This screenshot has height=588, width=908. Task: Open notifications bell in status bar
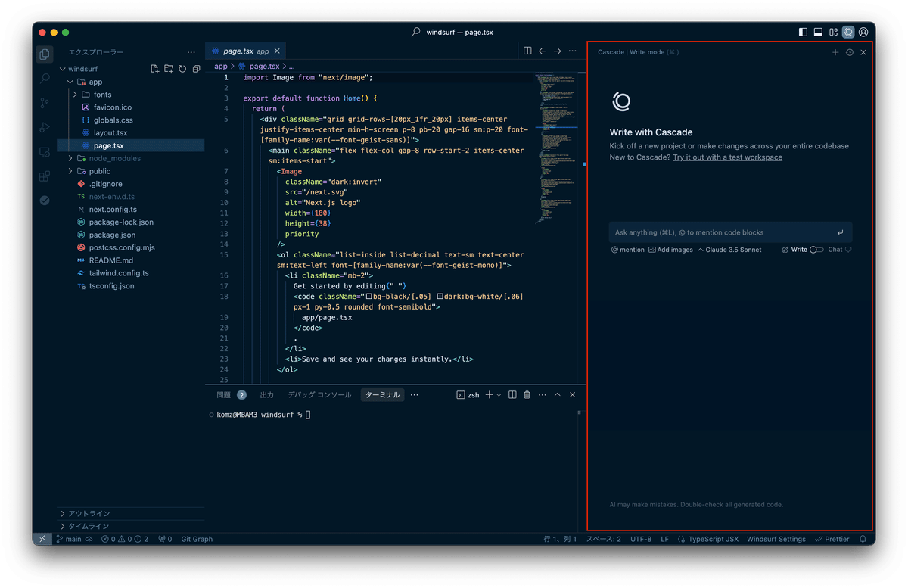(863, 539)
